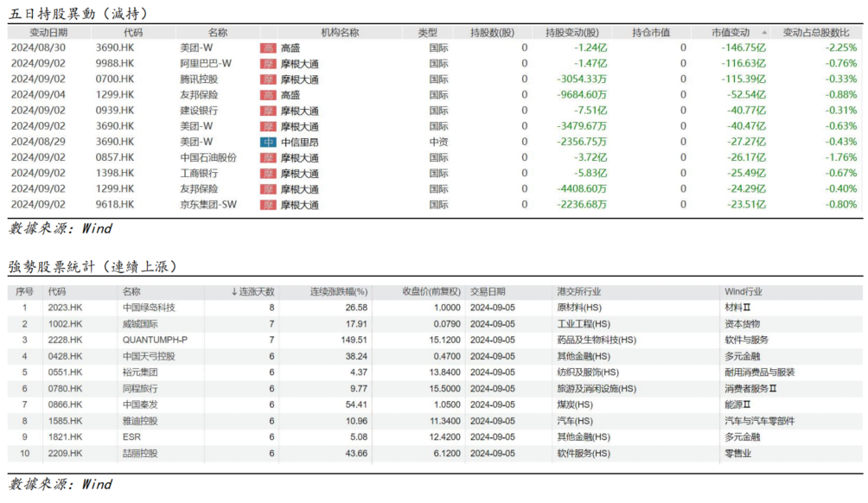Select the 9618.HK stock code cell
This screenshot has width=868, height=503.
[x=115, y=205]
